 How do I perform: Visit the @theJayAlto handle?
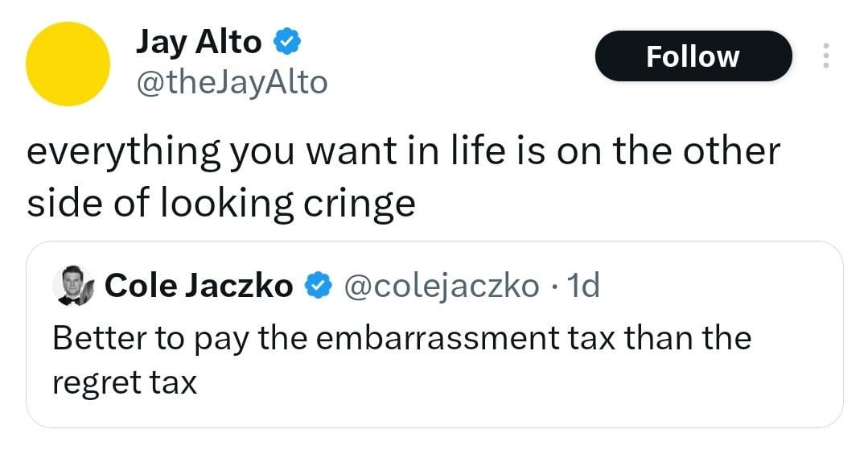(232, 82)
